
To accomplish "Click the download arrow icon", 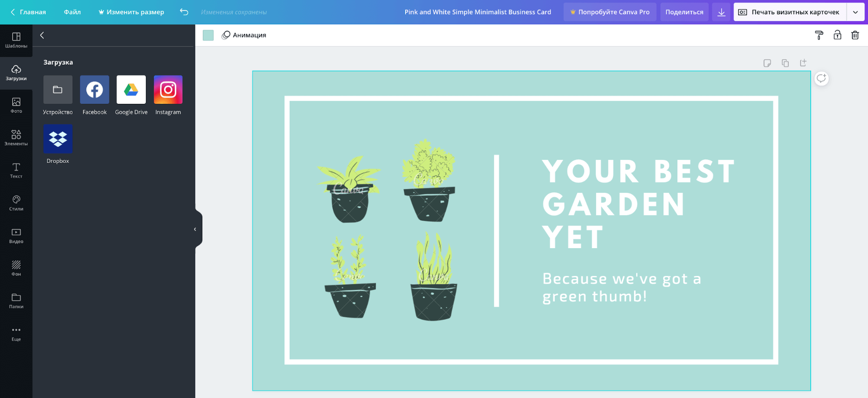I will 721,12.
